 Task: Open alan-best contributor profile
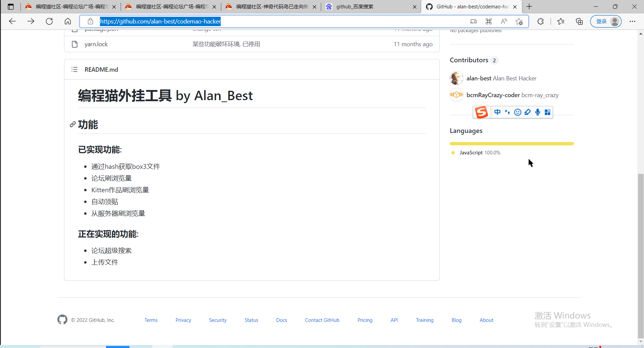pos(479,78)
